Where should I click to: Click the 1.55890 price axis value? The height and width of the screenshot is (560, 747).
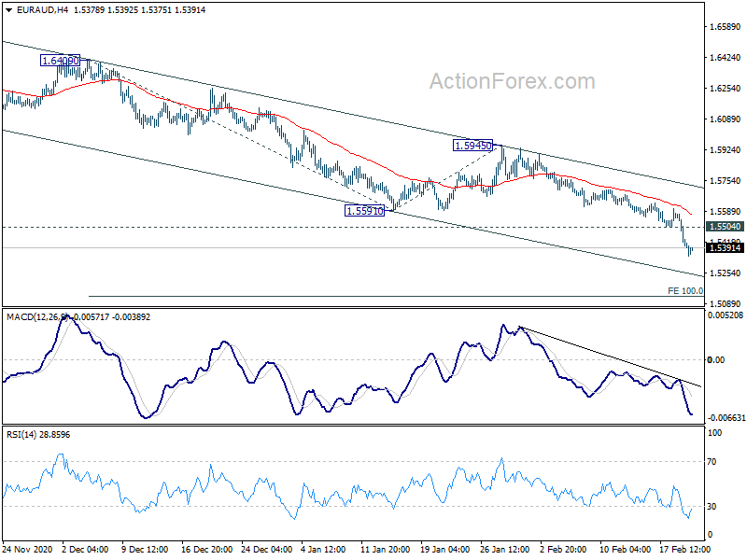[726, 212]
